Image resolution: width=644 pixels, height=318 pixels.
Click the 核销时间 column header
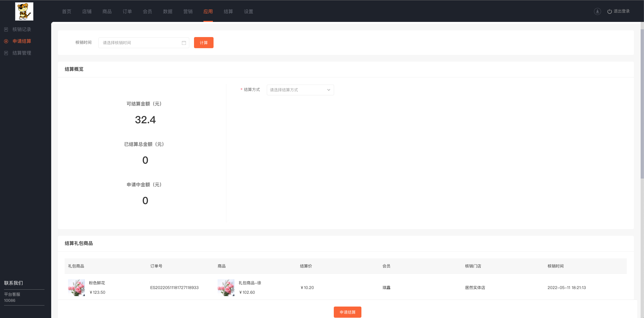(x=555, y=266)
